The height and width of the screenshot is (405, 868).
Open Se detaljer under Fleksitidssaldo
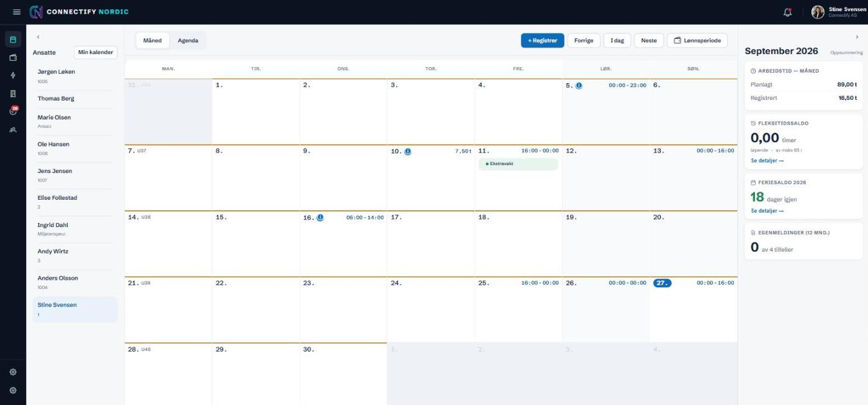coord(767,161)
